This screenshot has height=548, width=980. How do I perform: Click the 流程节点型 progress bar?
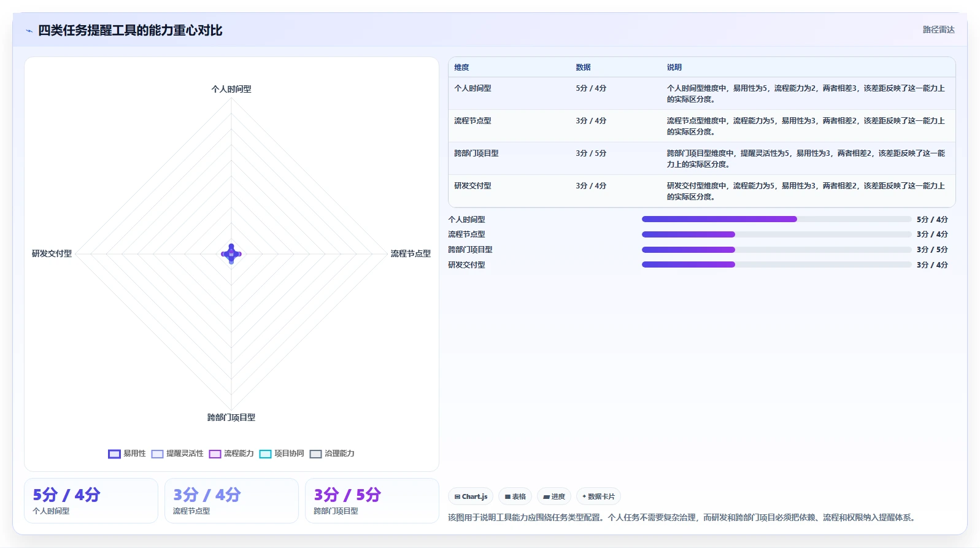[776, 234]
